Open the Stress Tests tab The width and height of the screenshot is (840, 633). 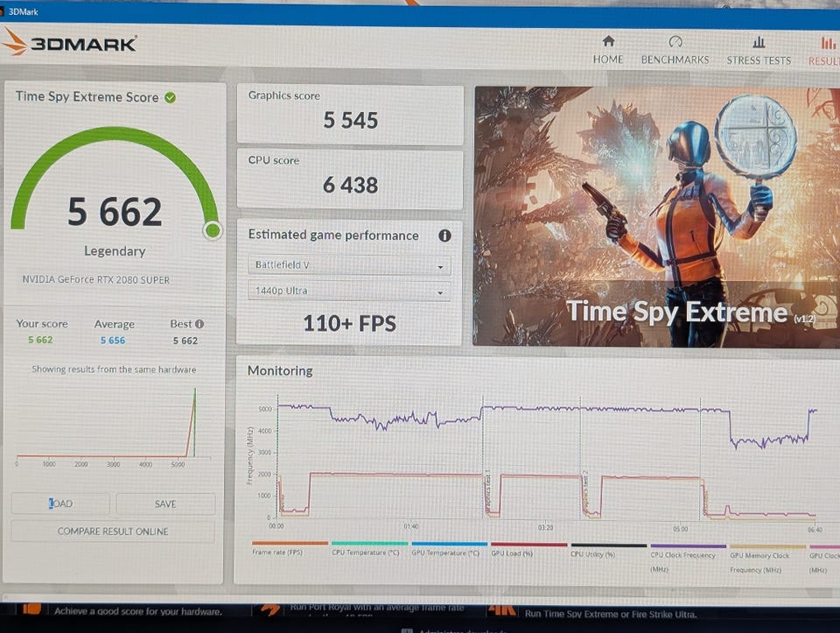pyautogui.click(x=759, y=51)
